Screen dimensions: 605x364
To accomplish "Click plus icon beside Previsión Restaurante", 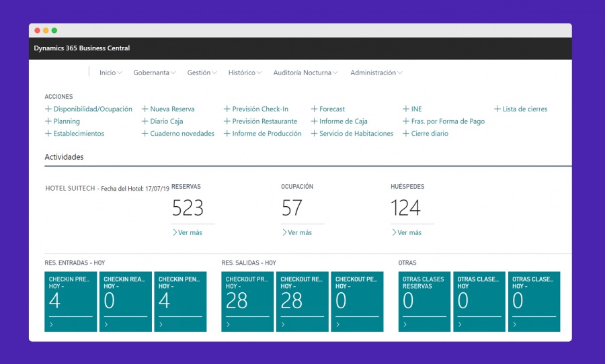I will point(227,121).
